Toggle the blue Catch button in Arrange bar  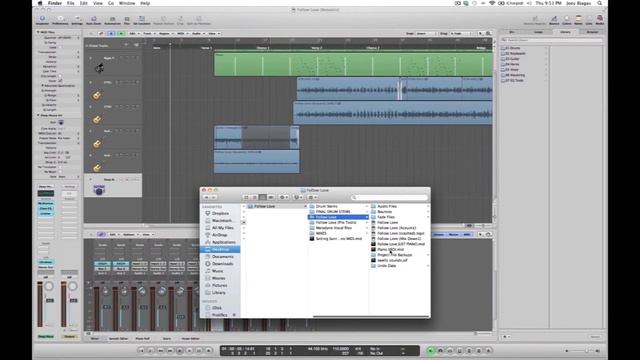[x=111, y=33]
